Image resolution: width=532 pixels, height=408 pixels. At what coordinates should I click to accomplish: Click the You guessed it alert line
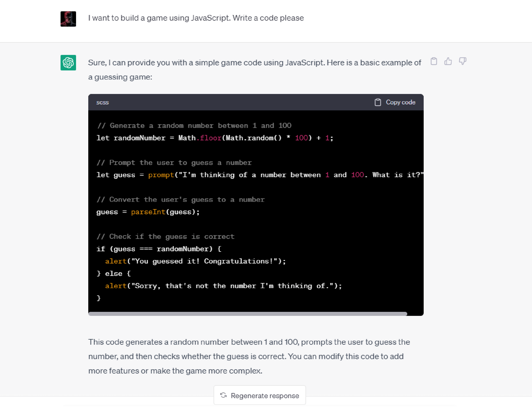click(x=195, y=261)
